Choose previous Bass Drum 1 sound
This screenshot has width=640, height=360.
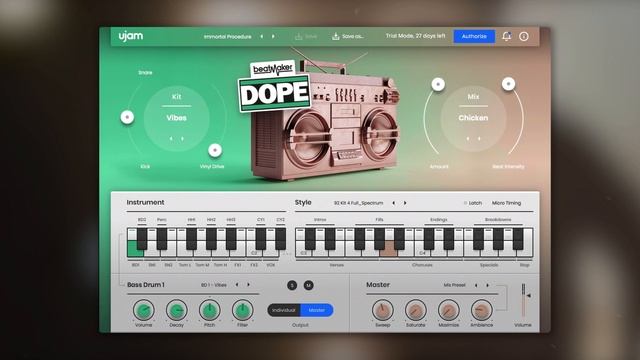[237, 285]
